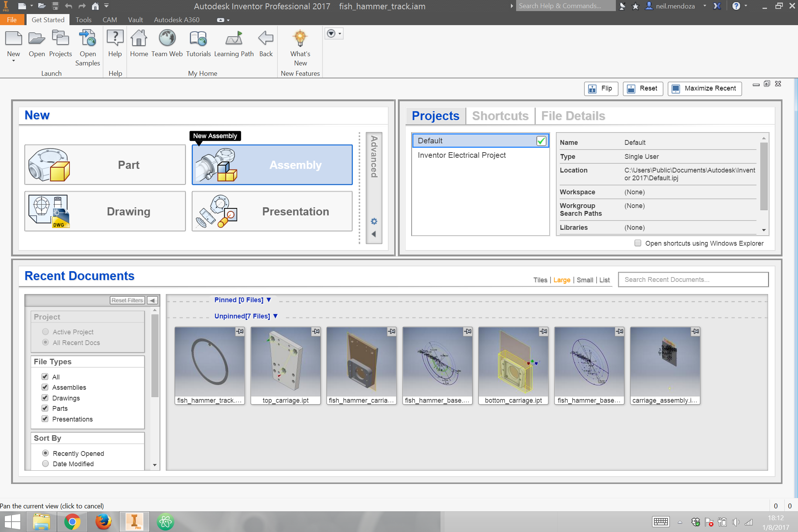Click the Flip layout button
Image resolution: width=798 pixels, height=532 pixels.
tap(601, 89)
